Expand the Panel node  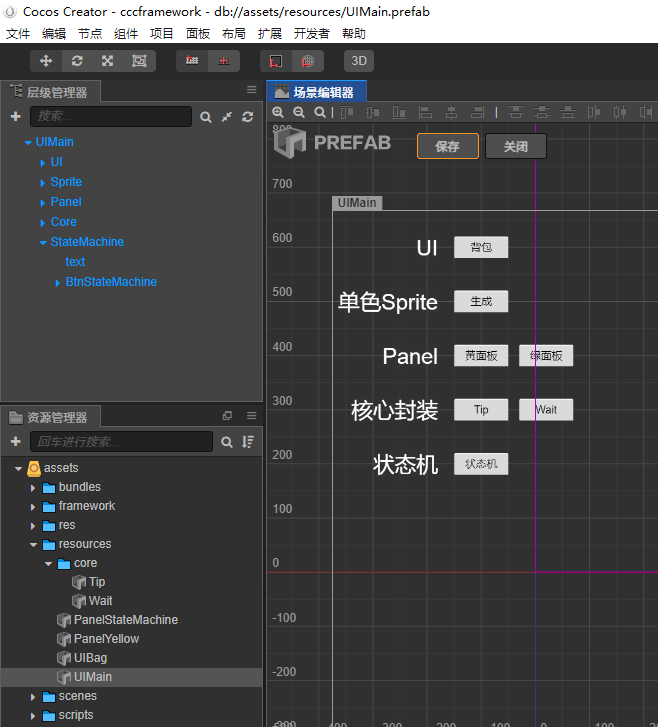(x=43, y=203)
